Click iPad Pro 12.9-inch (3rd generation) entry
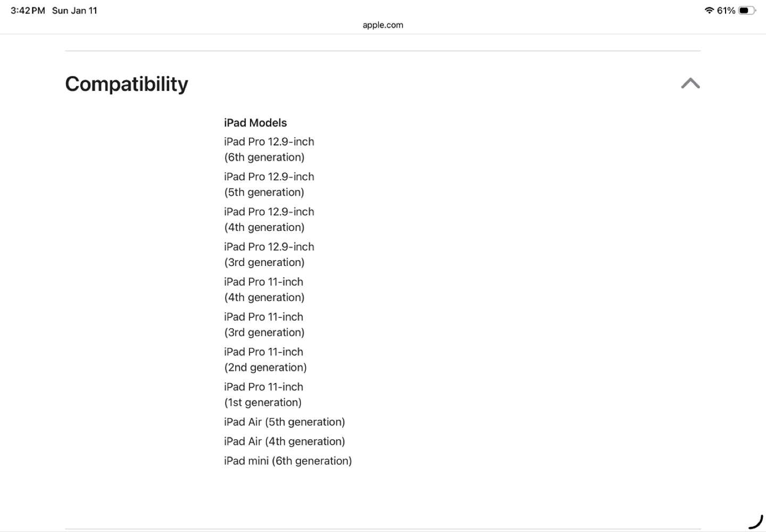The width and height of the screenshot is (766, 532). (269, 255)
